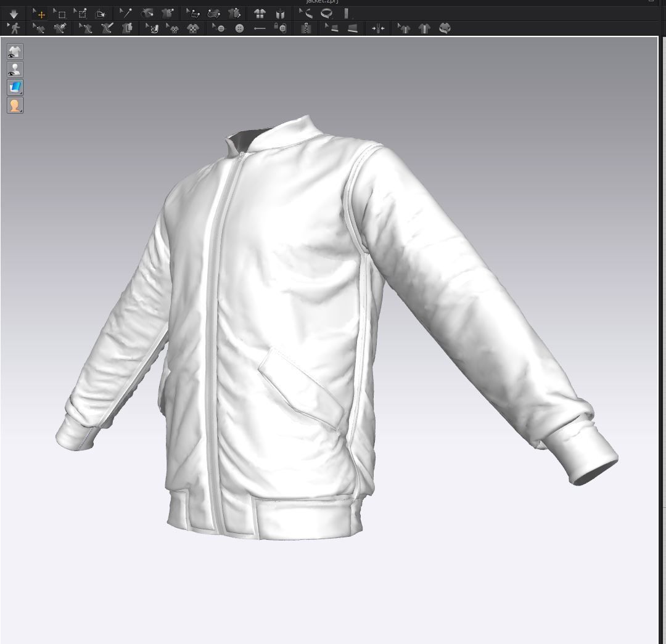Click the Simulate down-arrow icon
The image size is (666, 644).
14,14
